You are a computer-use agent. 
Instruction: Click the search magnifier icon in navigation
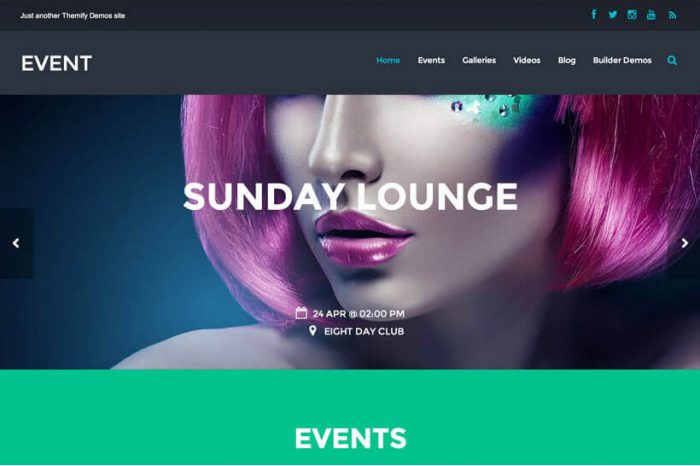pos(672,60)
